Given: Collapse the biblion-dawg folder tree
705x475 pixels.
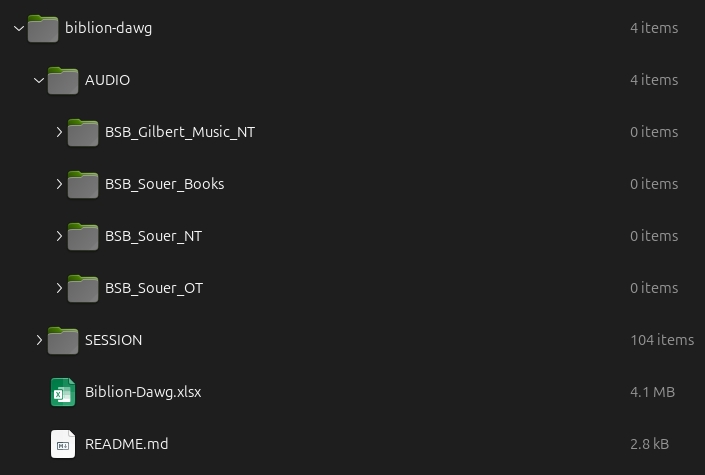Looking at the screenshot, I should 19,28.
